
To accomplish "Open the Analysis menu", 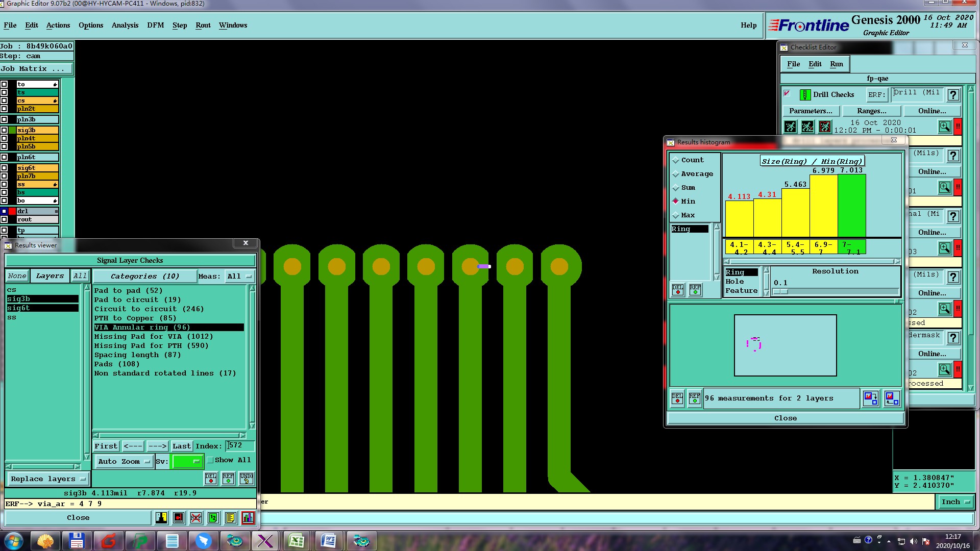I will pyautogui.click(x=125, y=25).
